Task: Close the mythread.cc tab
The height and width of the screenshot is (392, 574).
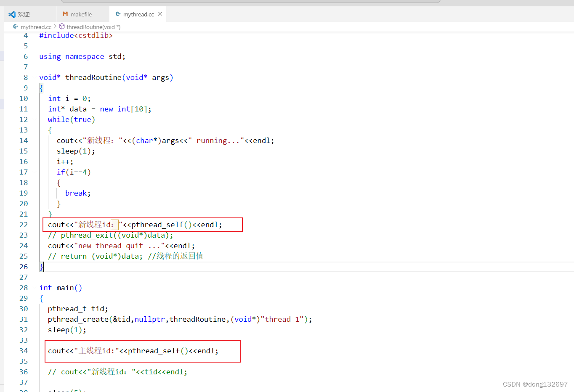Action: click(x=160, y=14)
